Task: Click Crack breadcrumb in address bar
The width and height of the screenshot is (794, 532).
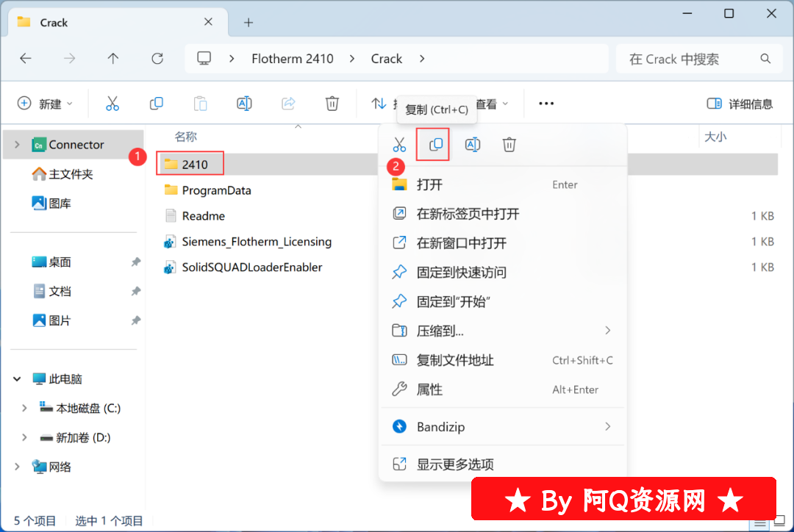Action: point(387,59)
